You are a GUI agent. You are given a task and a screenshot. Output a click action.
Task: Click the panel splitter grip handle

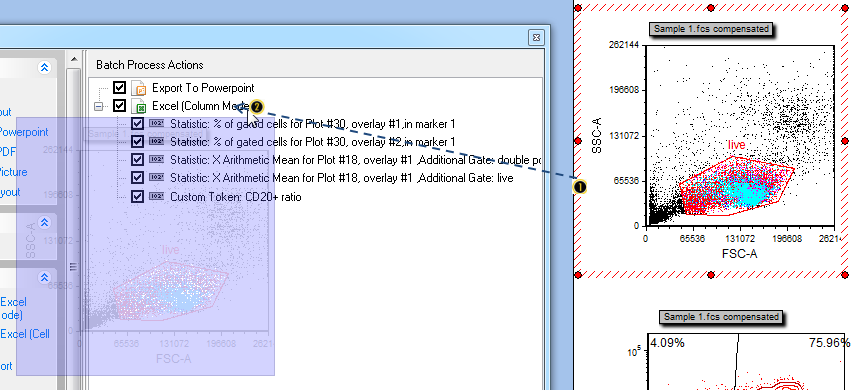(74, 266)
